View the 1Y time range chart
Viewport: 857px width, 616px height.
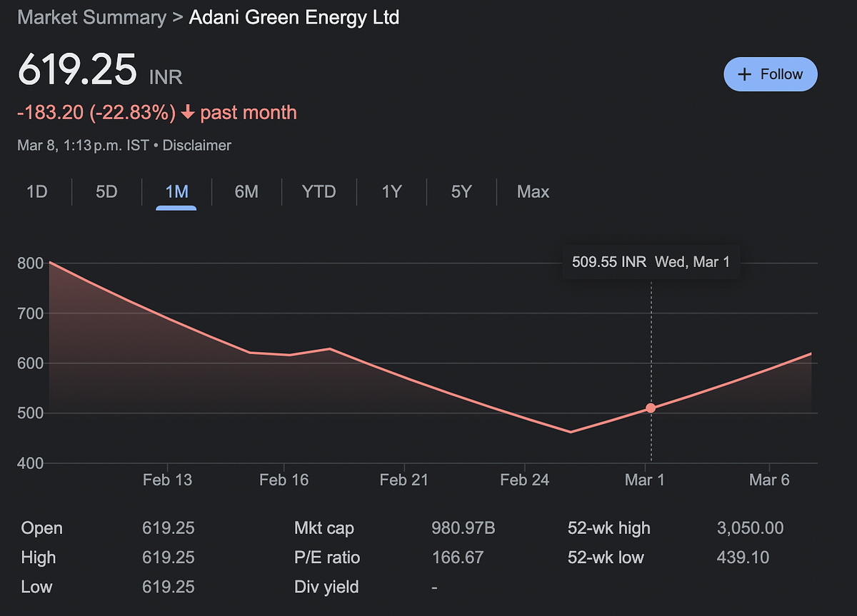point(391,192)
